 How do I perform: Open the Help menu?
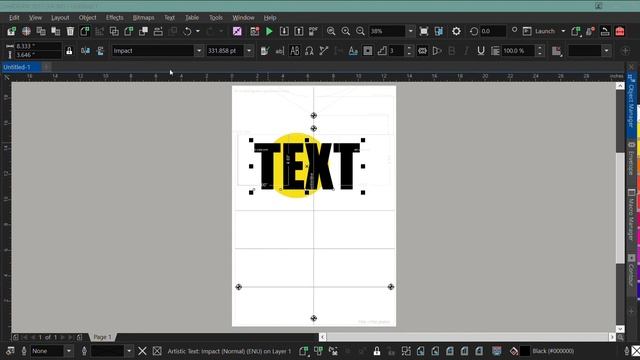270,18
